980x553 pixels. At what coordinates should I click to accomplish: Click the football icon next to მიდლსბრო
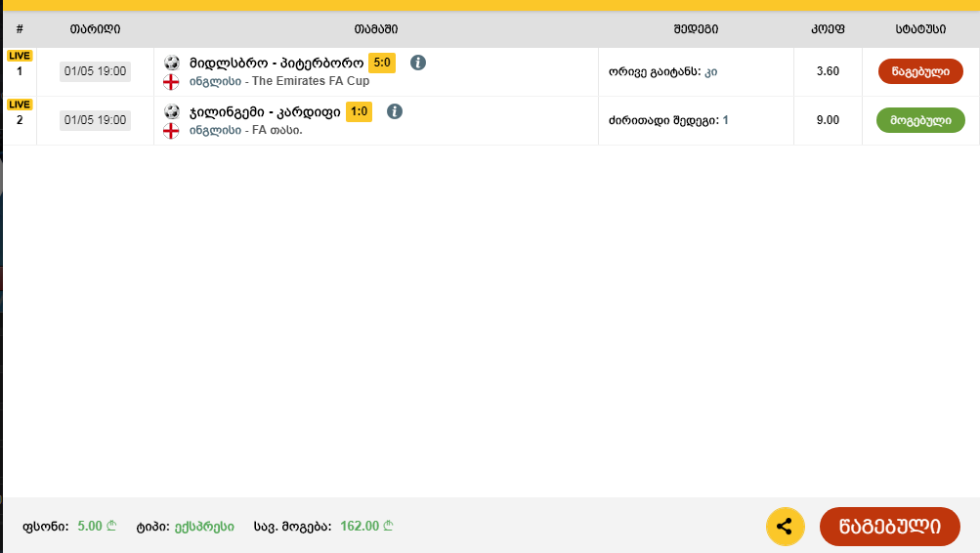coord(171,63)
